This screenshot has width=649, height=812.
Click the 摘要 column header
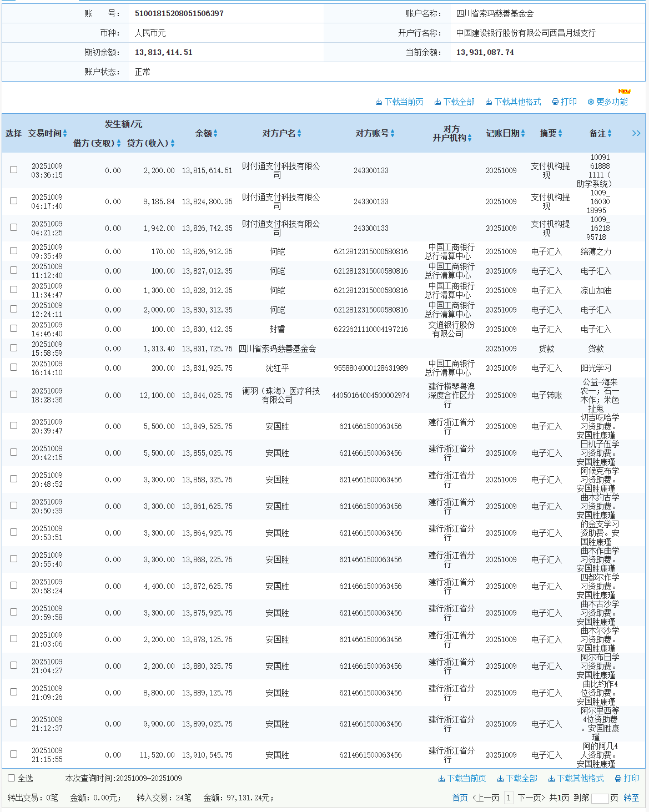click(x=548, y=133)
